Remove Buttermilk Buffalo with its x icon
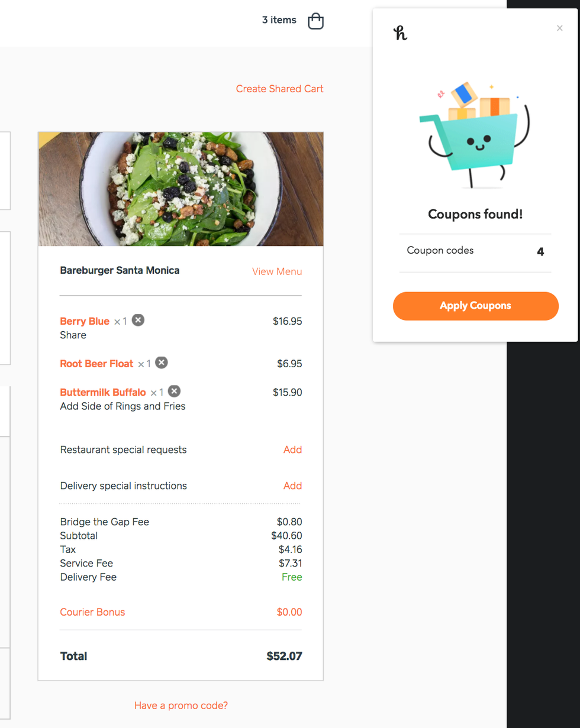The height and width of the screenshot is (728, 580). [x=174, y=391]
